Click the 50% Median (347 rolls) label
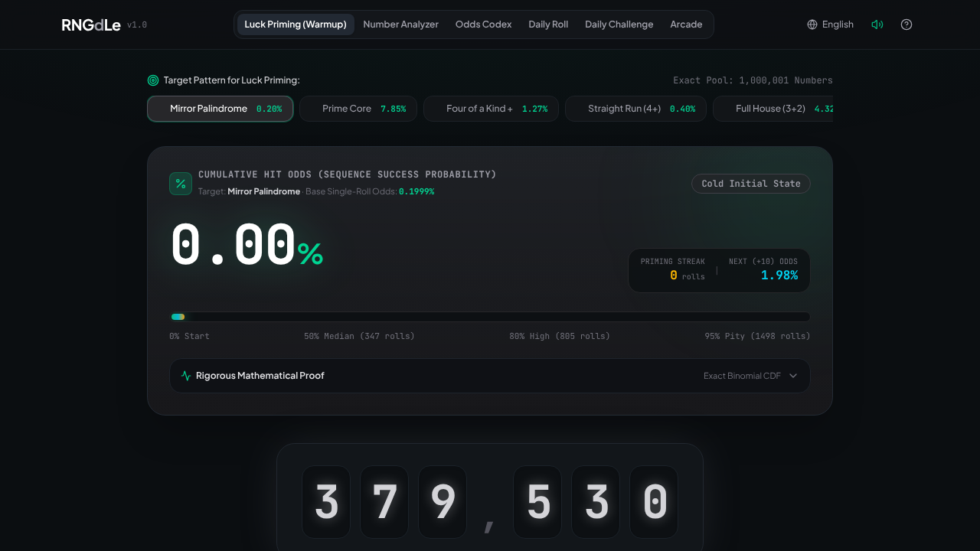 click(359, 336)
